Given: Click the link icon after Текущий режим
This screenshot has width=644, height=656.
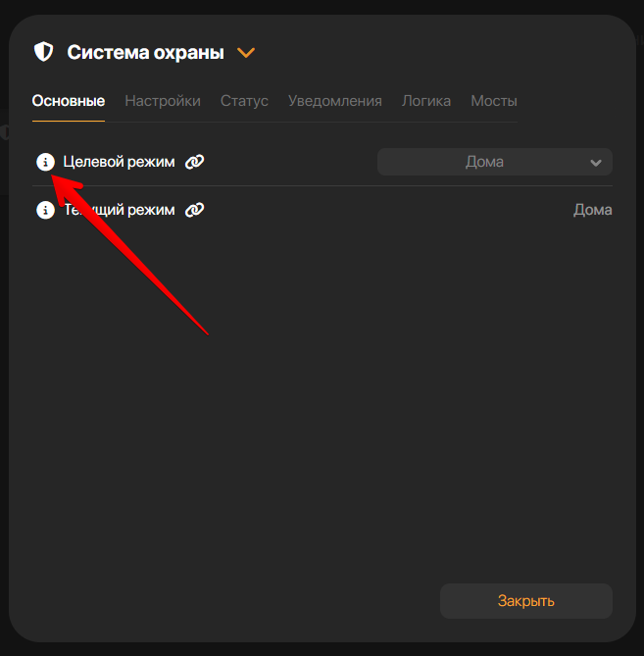Looking at the screenshot, I should [195, 210].
